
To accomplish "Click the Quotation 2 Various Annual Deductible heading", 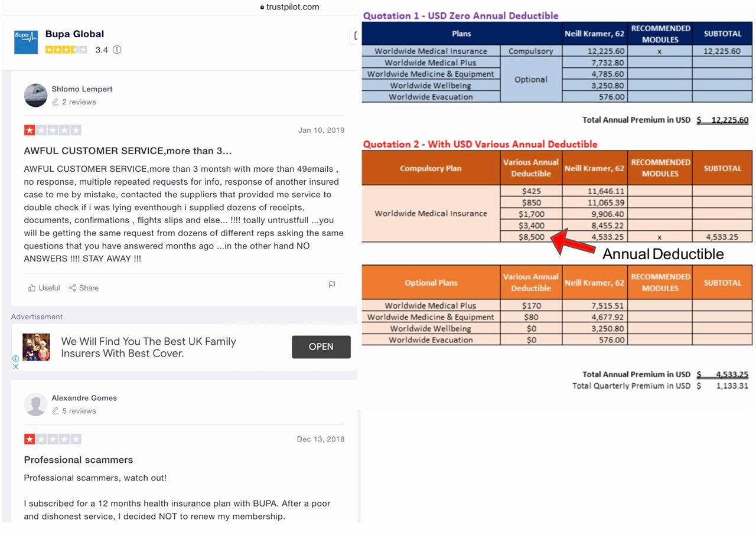I will click(480, 144).
